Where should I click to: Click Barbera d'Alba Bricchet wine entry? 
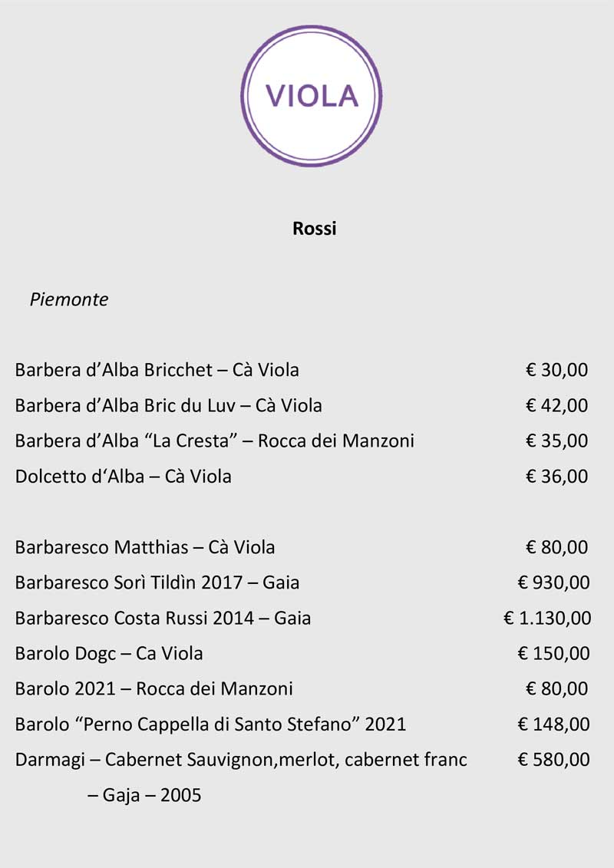[x=157, y=370]
